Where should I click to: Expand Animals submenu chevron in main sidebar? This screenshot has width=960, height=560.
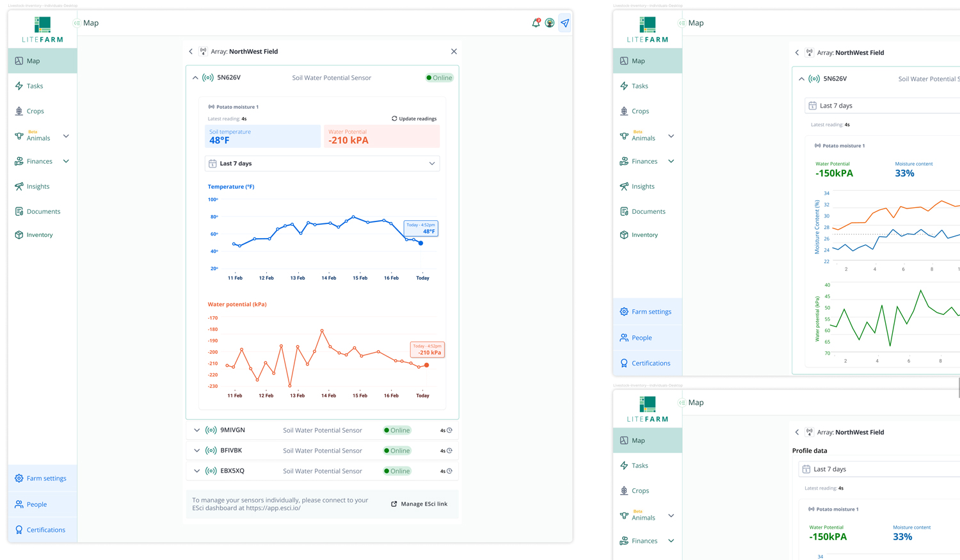[x=66, y=136]
